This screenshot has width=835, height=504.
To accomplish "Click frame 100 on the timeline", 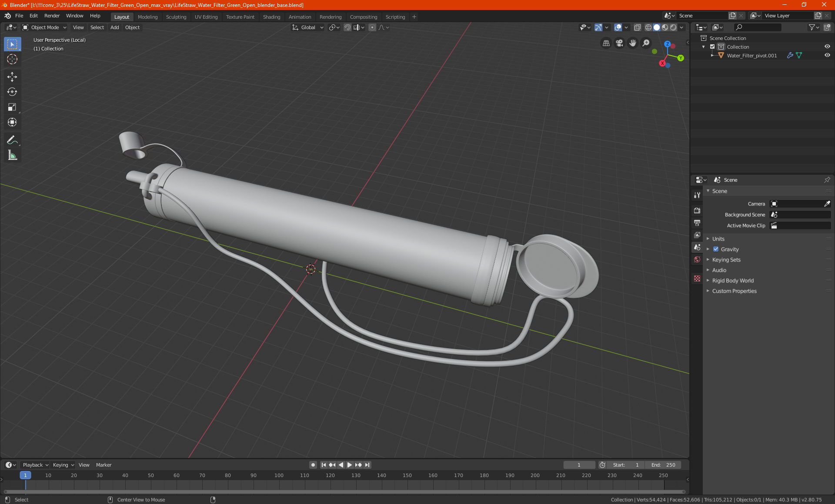I will [x=279, y=476].
